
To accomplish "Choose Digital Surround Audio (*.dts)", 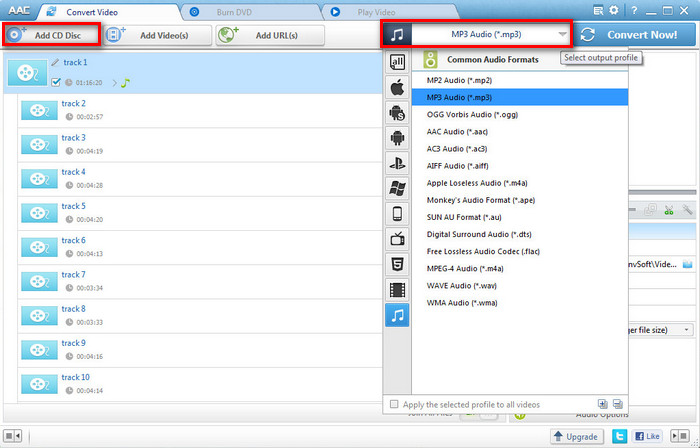I will tap(520, 234).
